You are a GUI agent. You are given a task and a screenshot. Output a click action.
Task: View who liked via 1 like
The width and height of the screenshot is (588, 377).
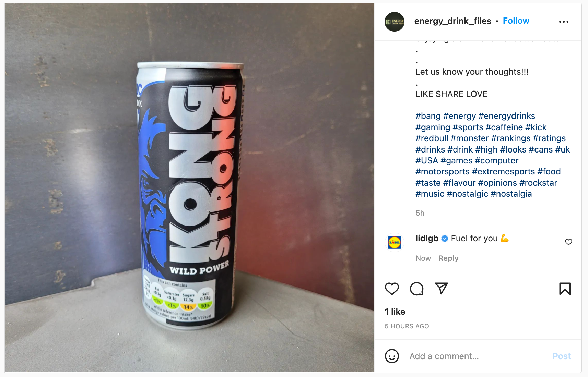(x=395, y=312)
